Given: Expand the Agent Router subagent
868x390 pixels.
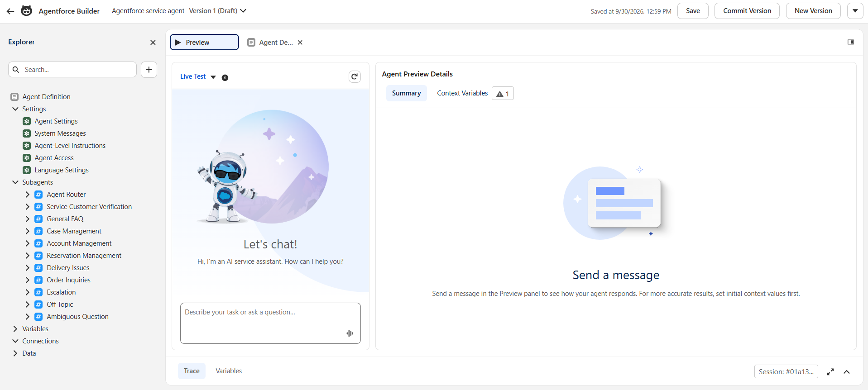Looking at the screenshot, I should [x=27, y=195].
